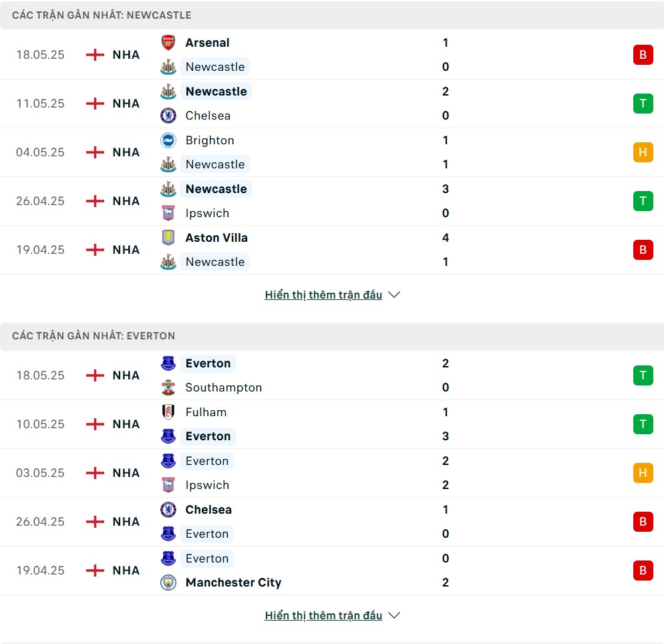Click Ipswich crest in 26.04.25 Newcastle match
Screen dimensions: 664x644
tap(168, 213)
